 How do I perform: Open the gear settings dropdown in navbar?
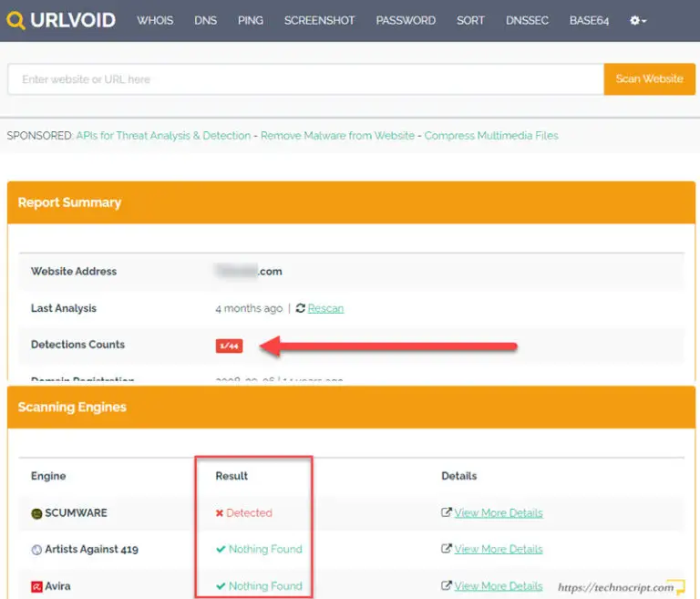click(x=638, y=20)
